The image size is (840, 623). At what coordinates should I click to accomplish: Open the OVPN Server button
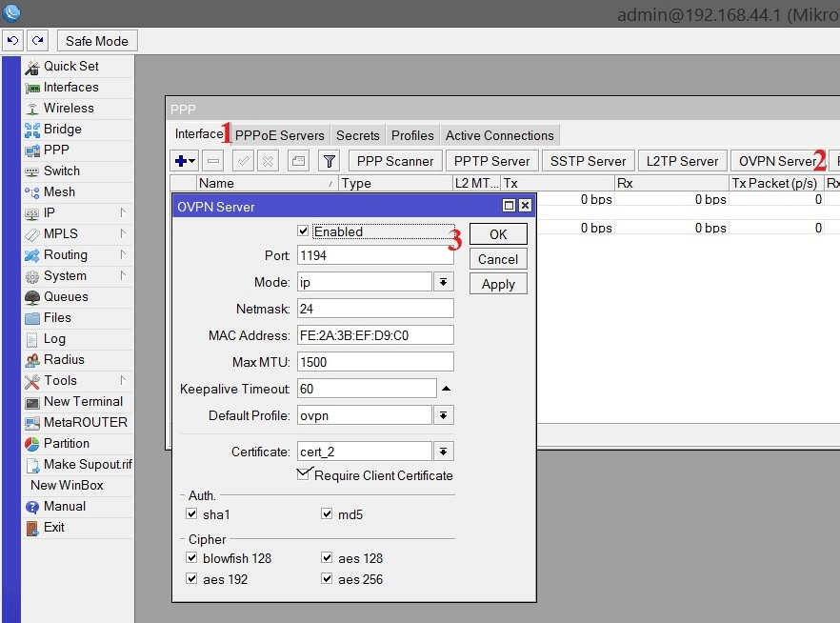tap(778, 161)
